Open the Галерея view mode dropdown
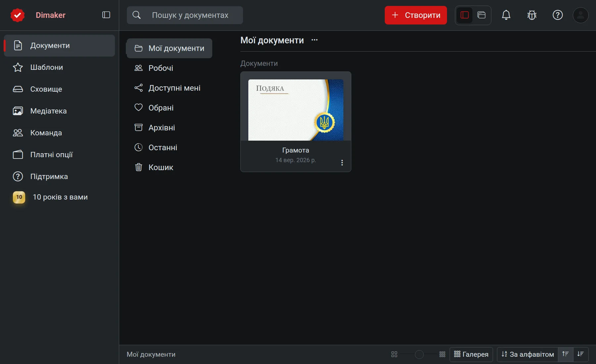This screenshot has height=364, width=596. click(471, 354)
